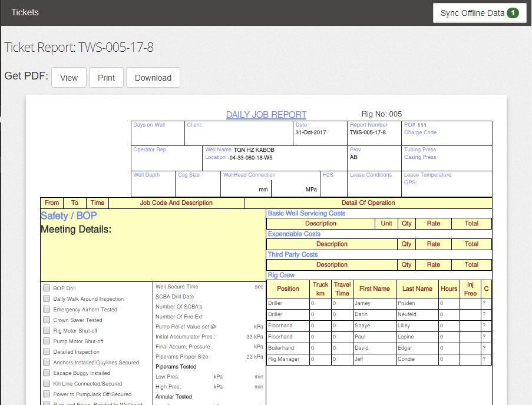
Task: Click the View PDF button
Action: click(x=69, y=78)
